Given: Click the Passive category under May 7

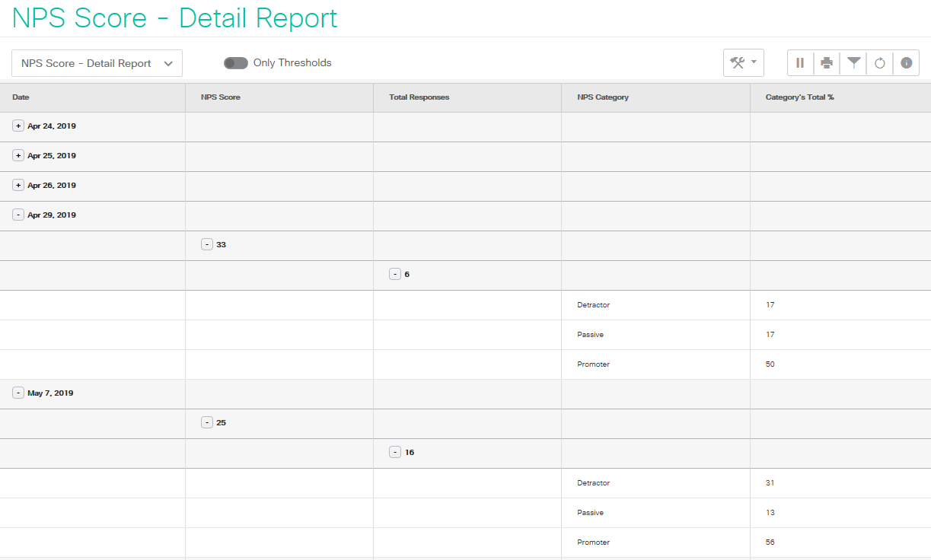Looking at the screenshot, I should [592, 512].
